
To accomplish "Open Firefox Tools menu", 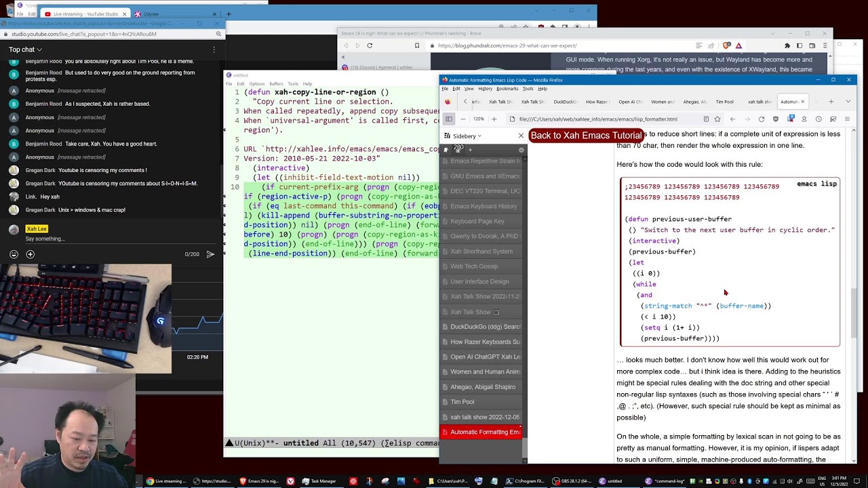I will [528, 89].
